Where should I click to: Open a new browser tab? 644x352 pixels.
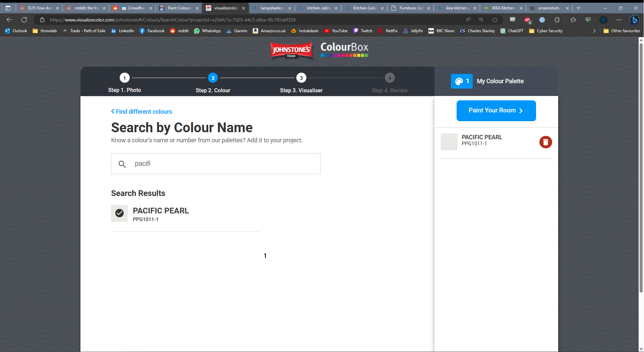tap(578, 8)
